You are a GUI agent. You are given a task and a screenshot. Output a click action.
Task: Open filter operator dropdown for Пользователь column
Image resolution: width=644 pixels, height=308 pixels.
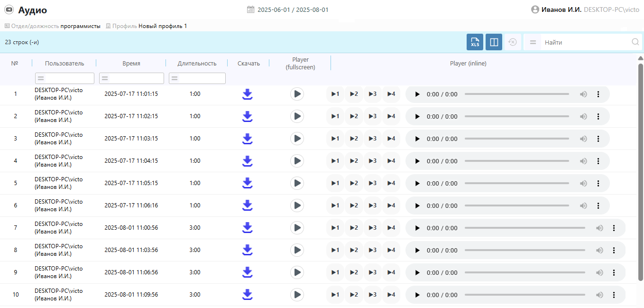pos(41,78)
